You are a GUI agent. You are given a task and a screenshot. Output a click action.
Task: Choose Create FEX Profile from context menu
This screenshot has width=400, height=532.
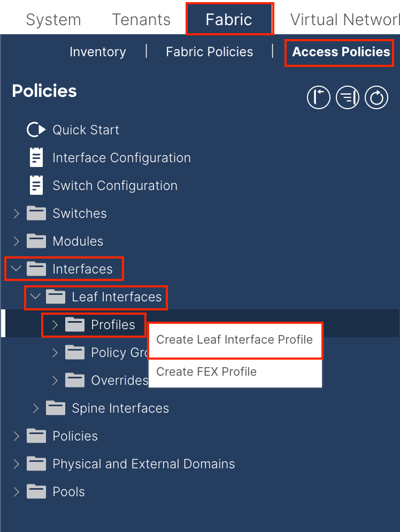[206, 372]
